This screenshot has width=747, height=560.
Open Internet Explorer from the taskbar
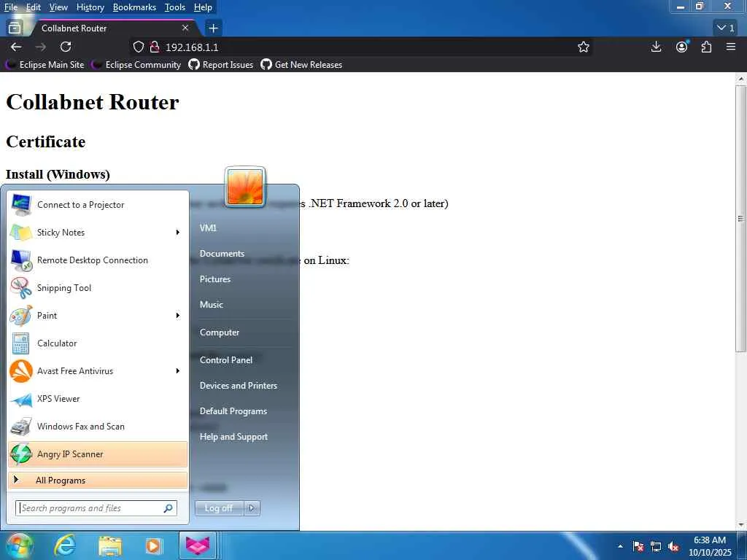coord(64,545)
